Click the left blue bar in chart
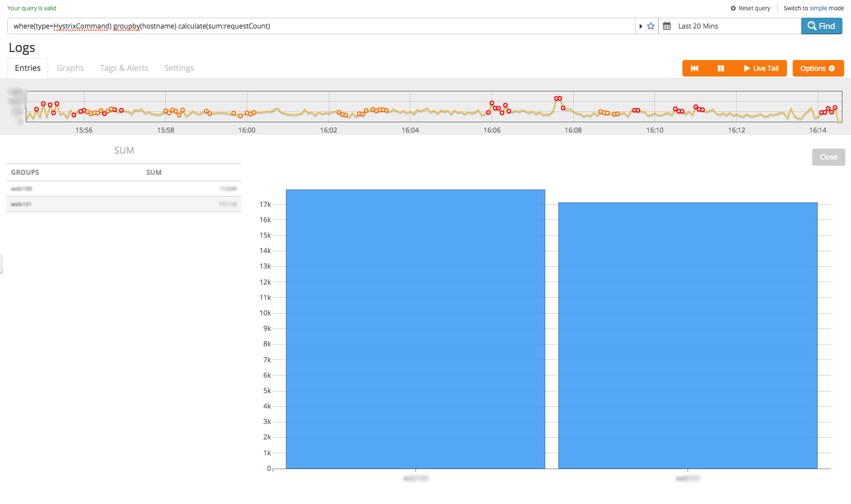 point(415,329)
